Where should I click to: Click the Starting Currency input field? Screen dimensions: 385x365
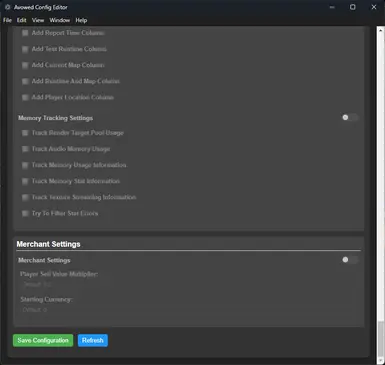coord(188,310)
